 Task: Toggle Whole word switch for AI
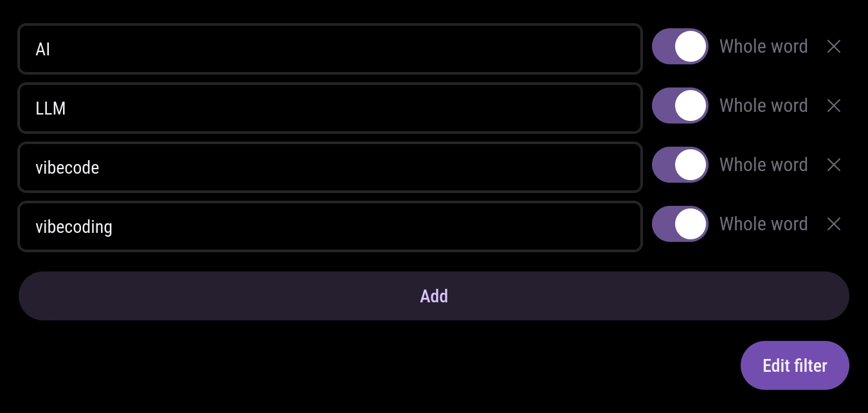[x=680, y=46]
